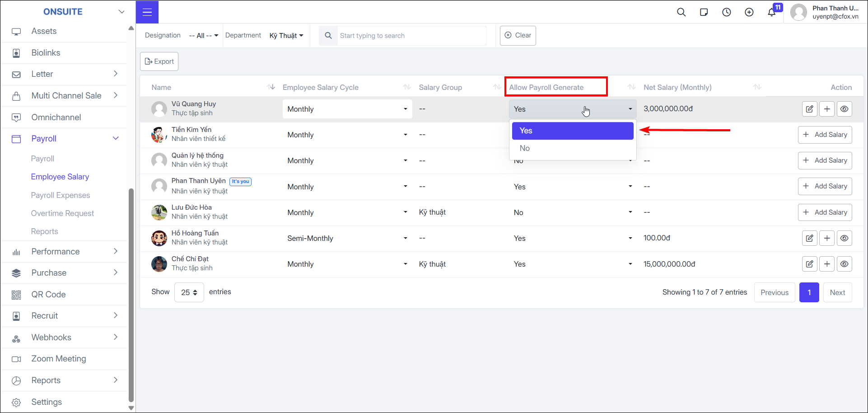The image size is (868, 413).
Task: Open user profile avatar in header
Action: coord(798,12)
